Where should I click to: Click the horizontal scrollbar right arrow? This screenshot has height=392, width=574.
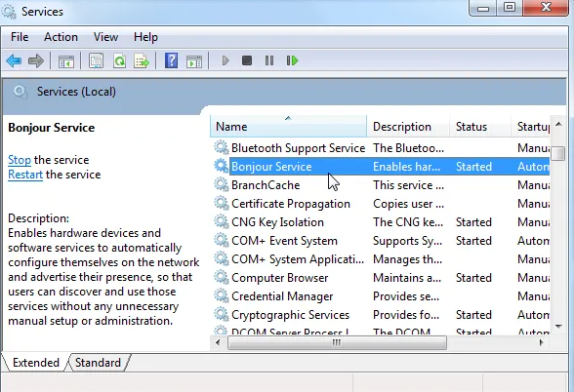pos(542,342)
